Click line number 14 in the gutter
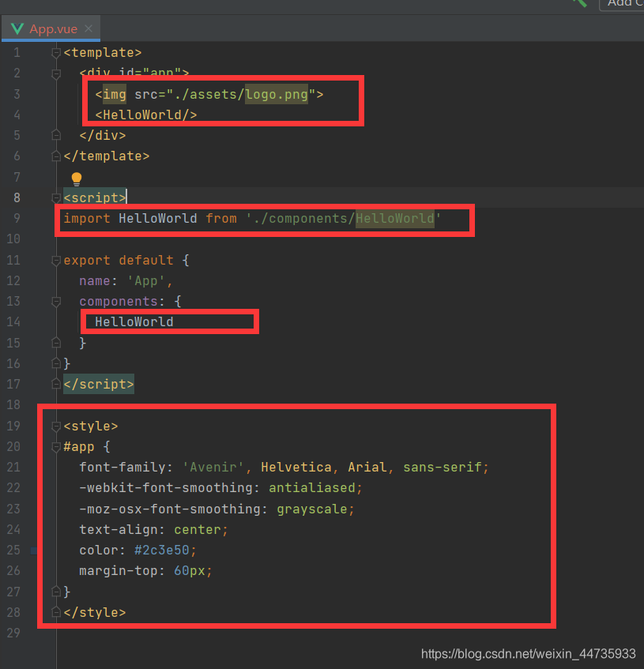 pyautogui.click(x=13, y=322)
